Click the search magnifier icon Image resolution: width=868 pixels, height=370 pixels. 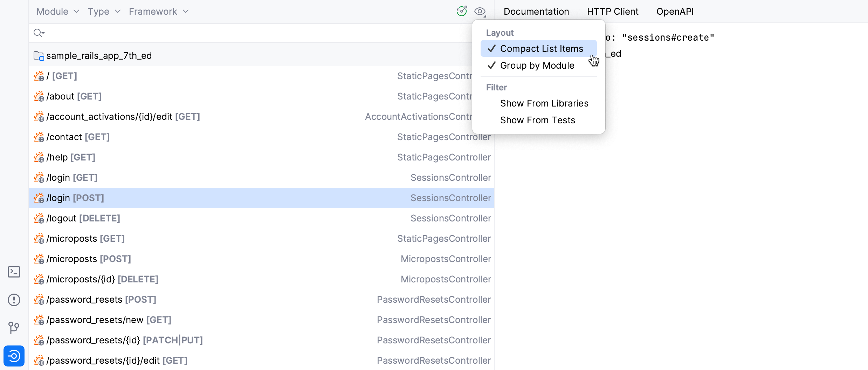[x=39, y=33]
